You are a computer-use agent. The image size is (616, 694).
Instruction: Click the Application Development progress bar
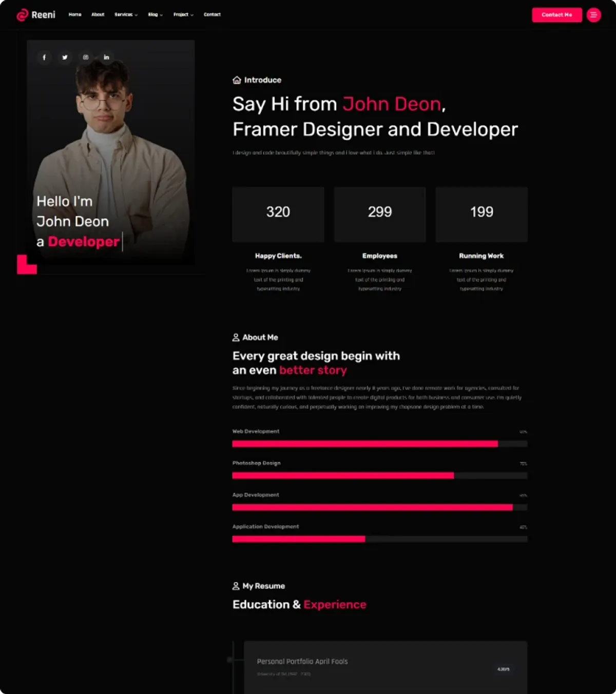(x=379, y=539)
